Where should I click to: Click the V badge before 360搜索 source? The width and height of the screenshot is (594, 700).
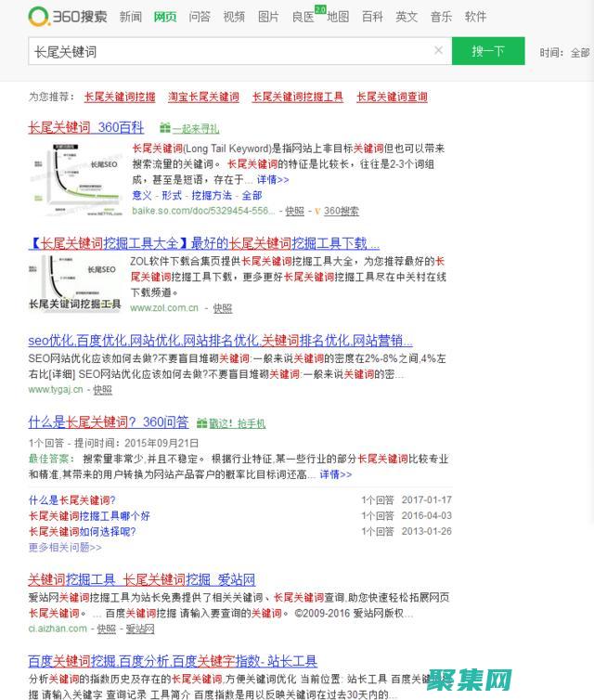click(316, 211)
